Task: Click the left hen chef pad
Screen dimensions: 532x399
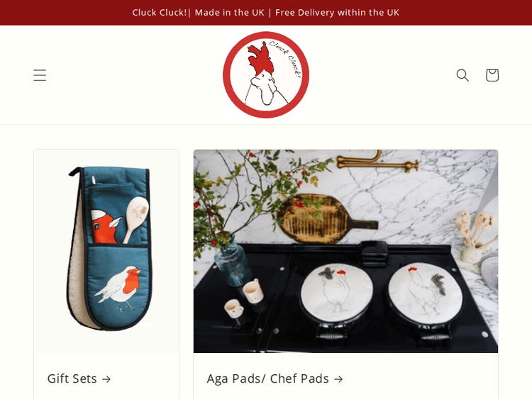Action: tap(336, 292)
